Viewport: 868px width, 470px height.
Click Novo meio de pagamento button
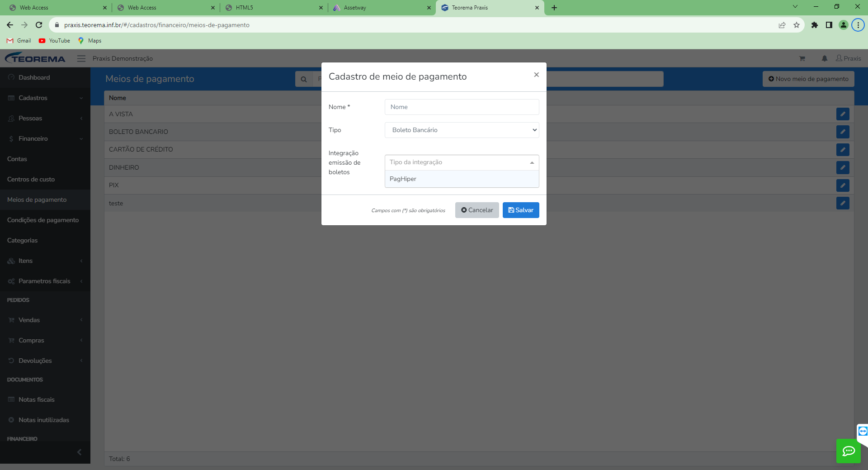coord(808,79)
